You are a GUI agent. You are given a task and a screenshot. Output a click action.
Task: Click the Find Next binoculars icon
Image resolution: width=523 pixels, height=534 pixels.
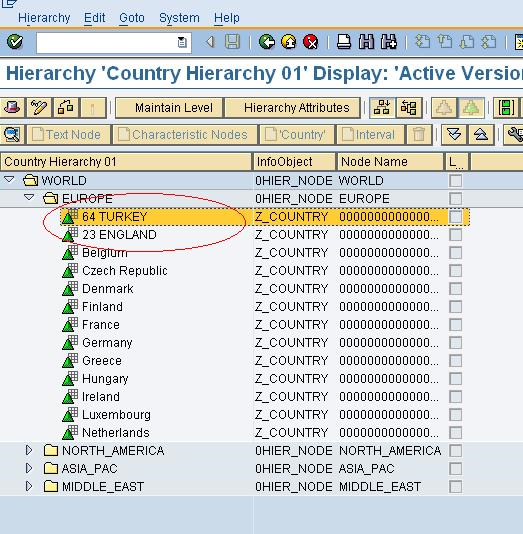[389, 42]
